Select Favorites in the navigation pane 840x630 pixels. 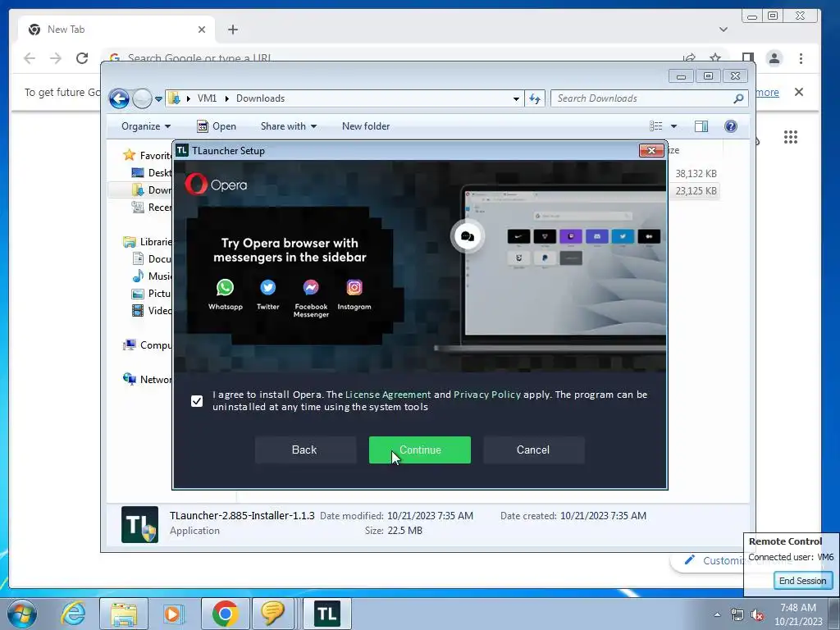(x=148, y=155)
